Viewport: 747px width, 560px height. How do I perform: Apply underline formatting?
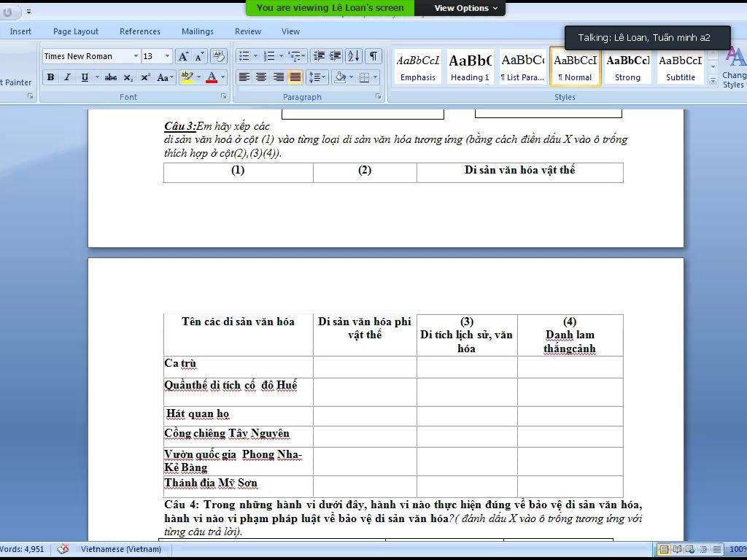pyautogui.click(x=85, y=77)
